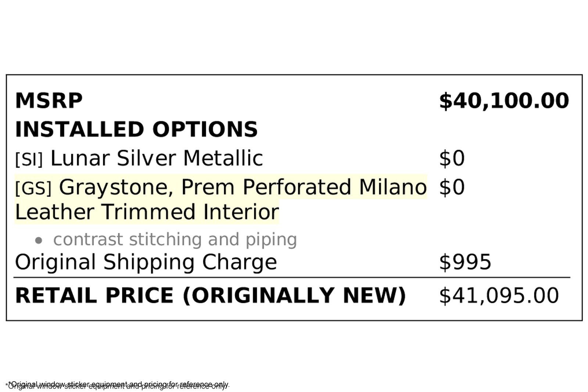This screenshot has width=588, height=392.
Task: Select the contrast stitching and piping detail
Action: [175, 240]
